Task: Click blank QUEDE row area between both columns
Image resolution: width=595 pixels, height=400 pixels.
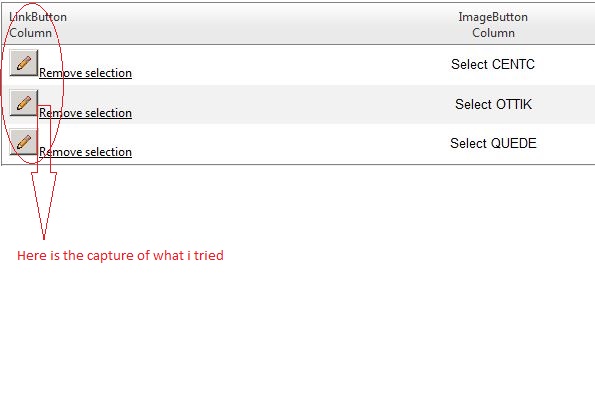Action: coord(288,143)
